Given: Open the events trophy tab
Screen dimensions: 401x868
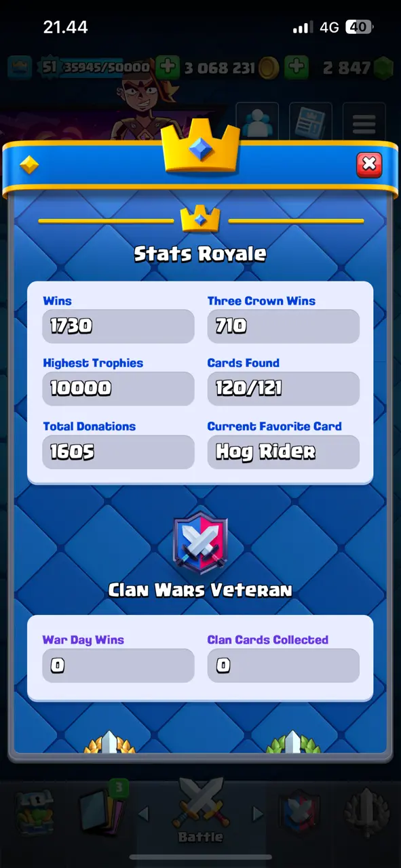Looking at the screenshot, I should [x=365, y=814].
